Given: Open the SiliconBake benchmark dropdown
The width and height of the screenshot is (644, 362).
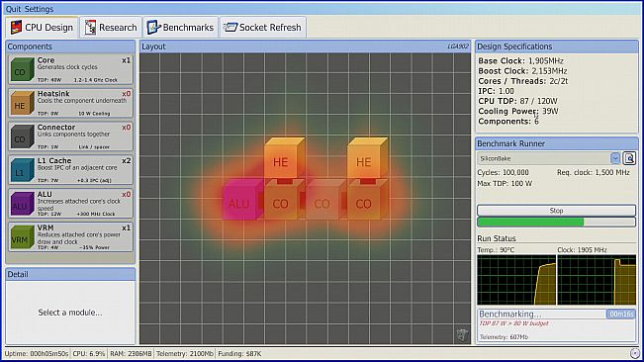Looking at the screenshot, I should click(615, 158).
